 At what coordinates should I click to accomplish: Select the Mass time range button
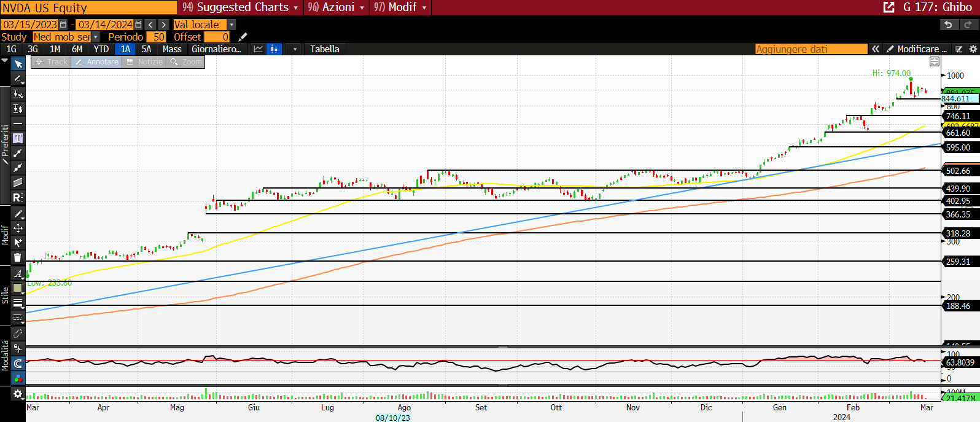point(172,49)
